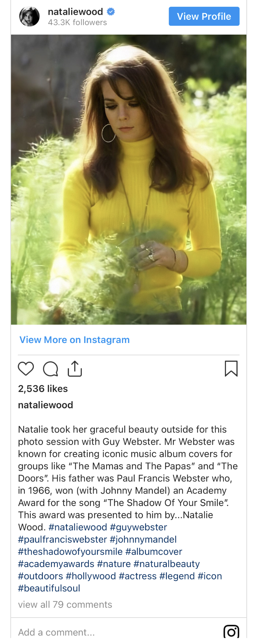The image size is (257, 644).
Task: Open View More on Instagram link
Action: pos(75,340)
